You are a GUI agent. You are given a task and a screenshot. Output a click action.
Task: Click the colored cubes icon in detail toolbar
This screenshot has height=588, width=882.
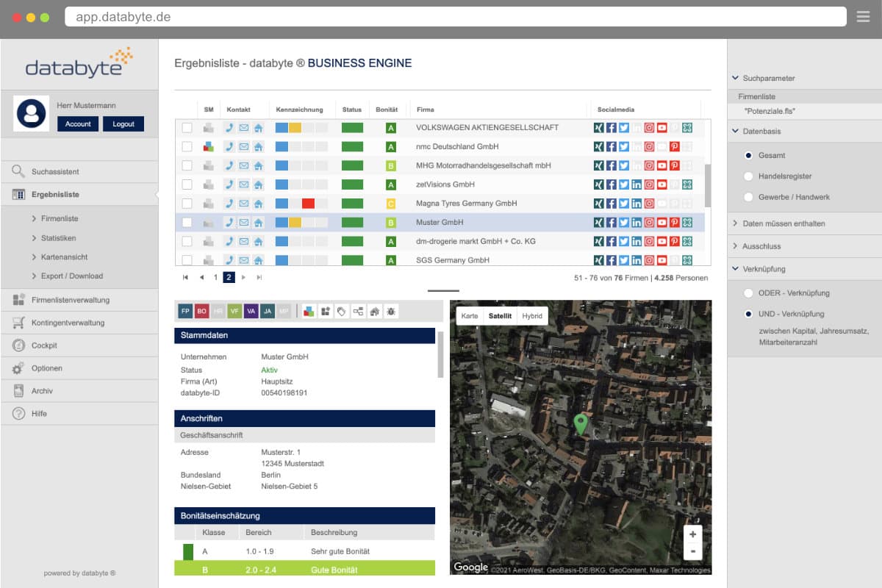pos(309,311)
